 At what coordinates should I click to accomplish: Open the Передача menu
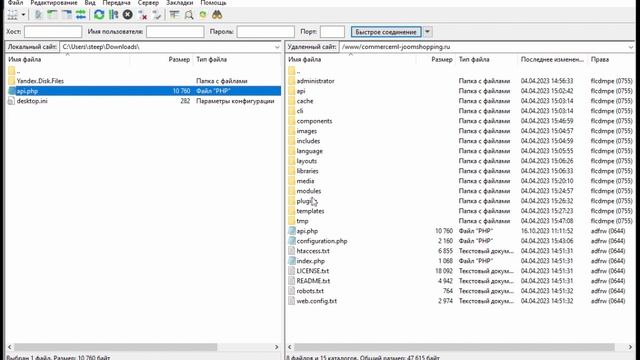(116, 3)
